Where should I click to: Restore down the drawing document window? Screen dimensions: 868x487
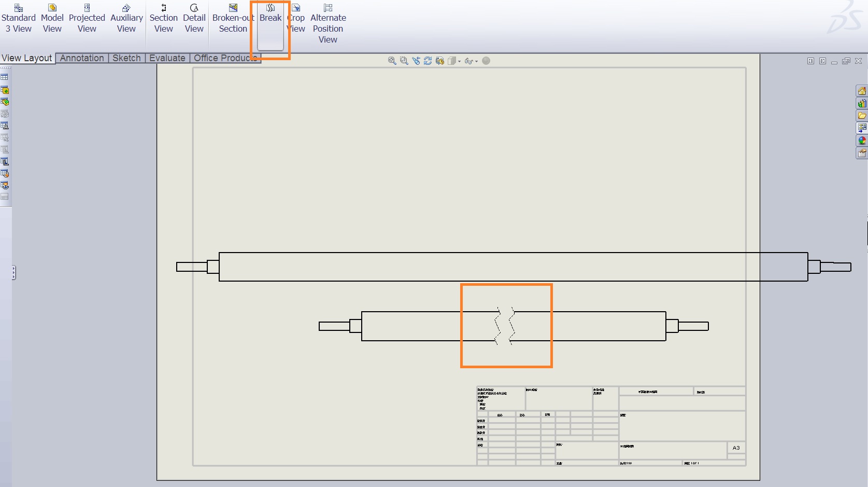(846, 61)
